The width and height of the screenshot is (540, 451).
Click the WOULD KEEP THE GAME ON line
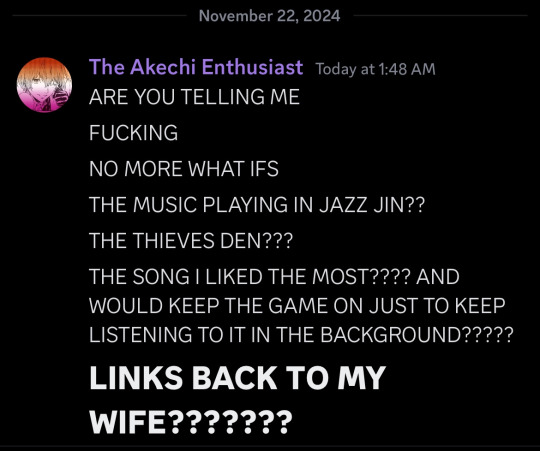point(297,306)
